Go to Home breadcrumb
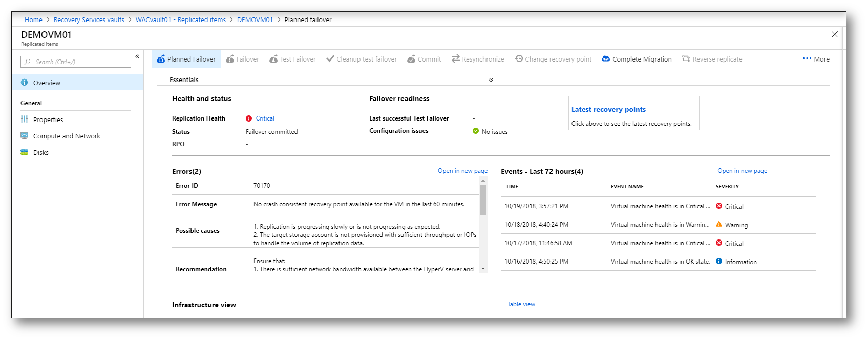 pos(33,19)
